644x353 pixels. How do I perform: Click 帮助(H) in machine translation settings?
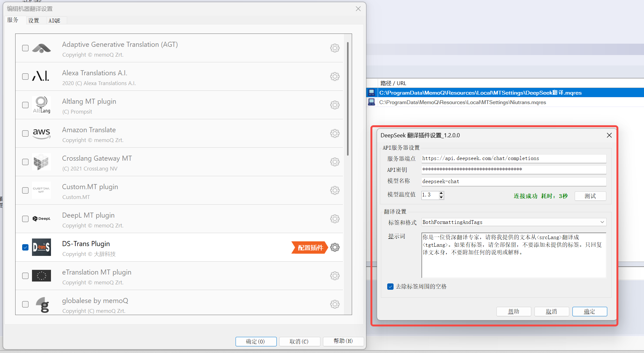(x=343, y=341)
